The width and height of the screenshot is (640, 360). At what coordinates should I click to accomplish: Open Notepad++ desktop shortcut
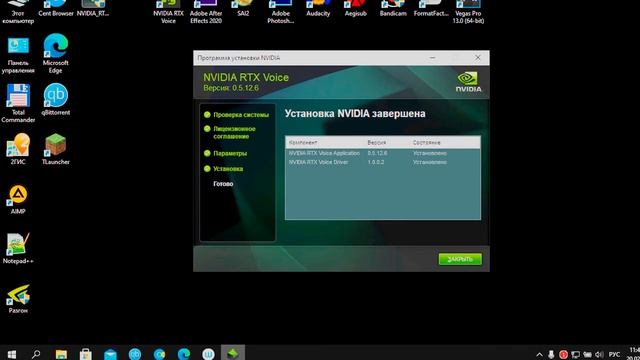click(18, 248)
